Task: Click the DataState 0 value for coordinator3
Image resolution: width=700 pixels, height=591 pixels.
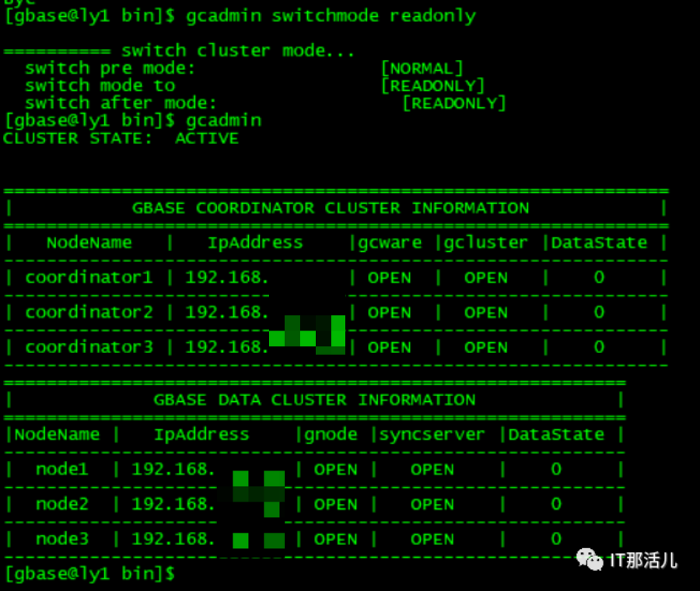Action: (x=599, y=348)
